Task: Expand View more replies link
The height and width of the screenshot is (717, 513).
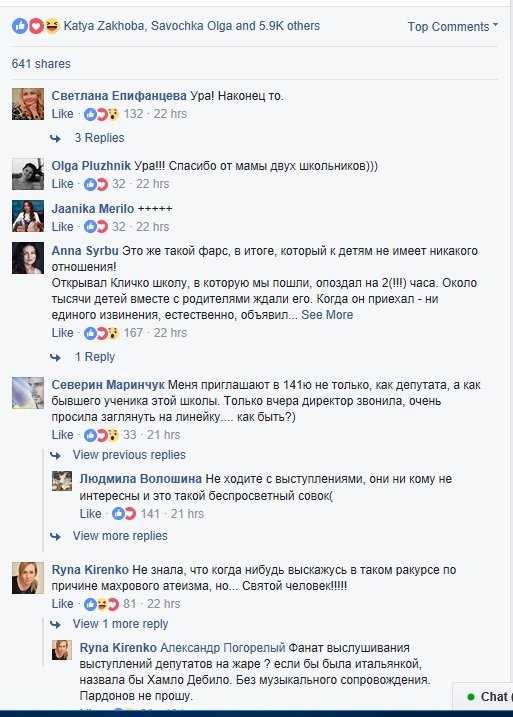Action: (x=120, y=536)
